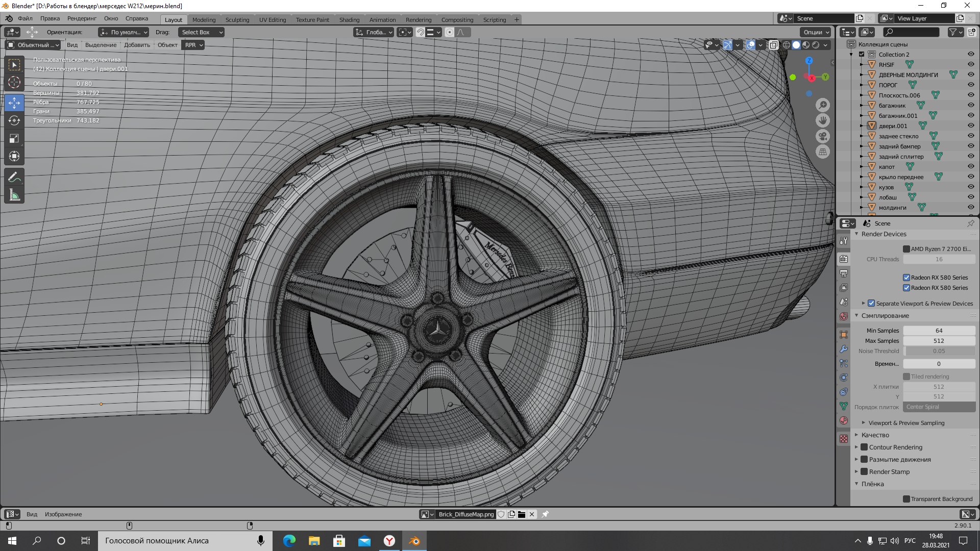Expand the багажник object in outliner
Screen dimensions: 980x551
862,105
